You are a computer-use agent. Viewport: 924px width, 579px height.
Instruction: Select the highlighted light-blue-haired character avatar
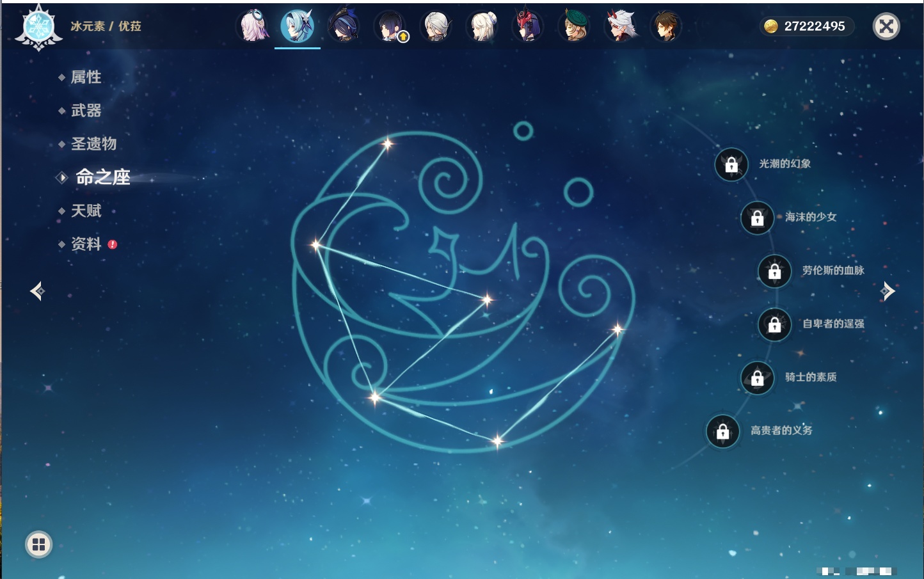coord(298,26)
